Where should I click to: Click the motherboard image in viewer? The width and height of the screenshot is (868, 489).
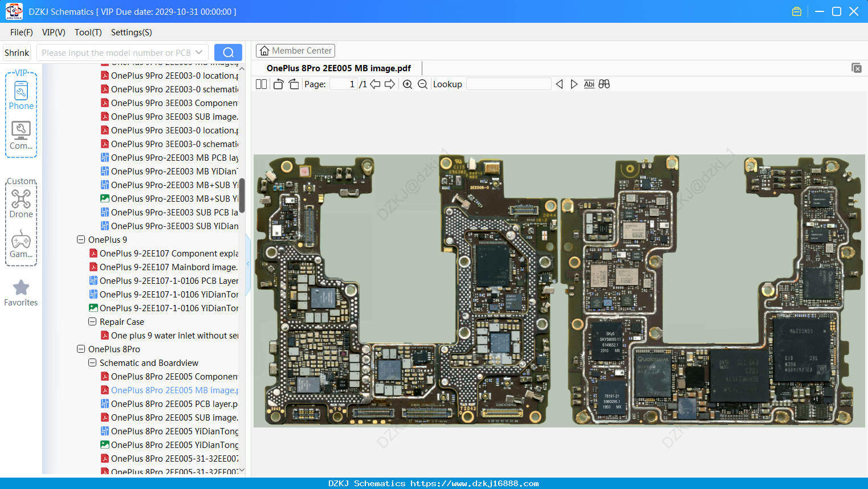click(559, 291)
